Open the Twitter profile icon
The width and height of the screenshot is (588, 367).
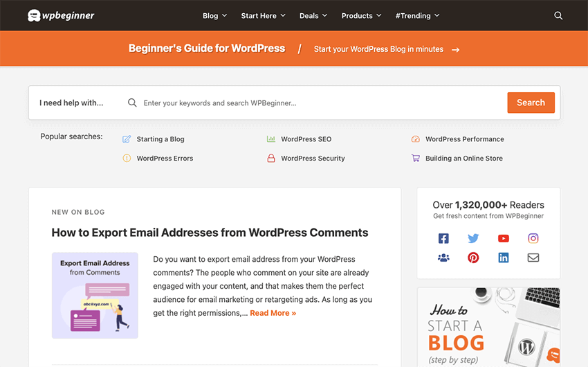473,238
